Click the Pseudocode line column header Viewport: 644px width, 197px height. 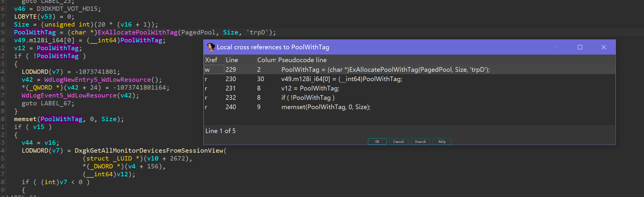point(302,60)
